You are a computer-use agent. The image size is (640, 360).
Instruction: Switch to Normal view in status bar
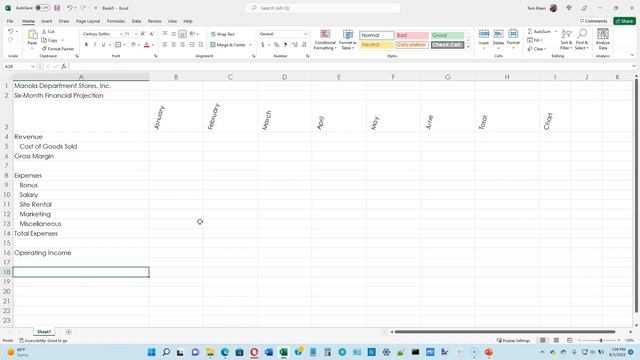542,340
